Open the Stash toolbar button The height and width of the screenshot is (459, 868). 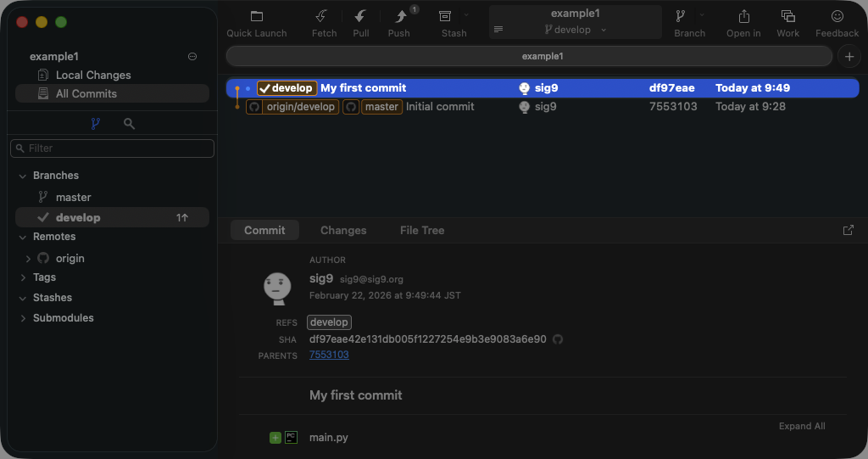point(446,17)
